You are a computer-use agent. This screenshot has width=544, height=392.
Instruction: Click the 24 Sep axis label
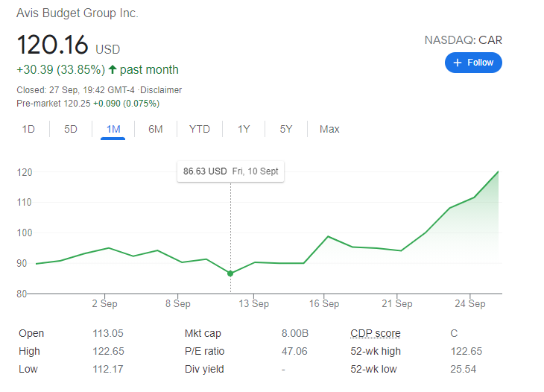470,304
